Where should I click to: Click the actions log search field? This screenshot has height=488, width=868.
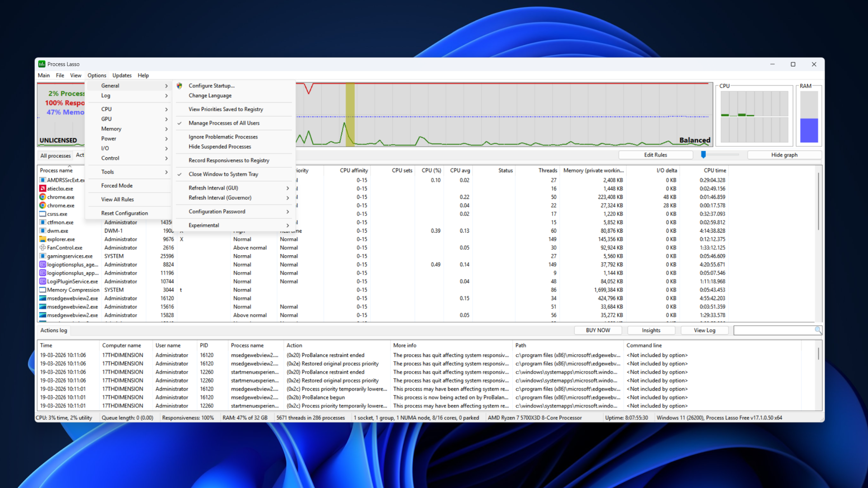pyautogui.click(x=774, y=330)
